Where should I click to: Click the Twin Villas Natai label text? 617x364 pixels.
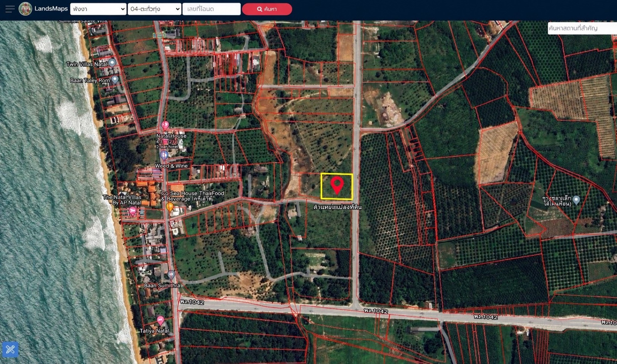click(x=87, y=64)
